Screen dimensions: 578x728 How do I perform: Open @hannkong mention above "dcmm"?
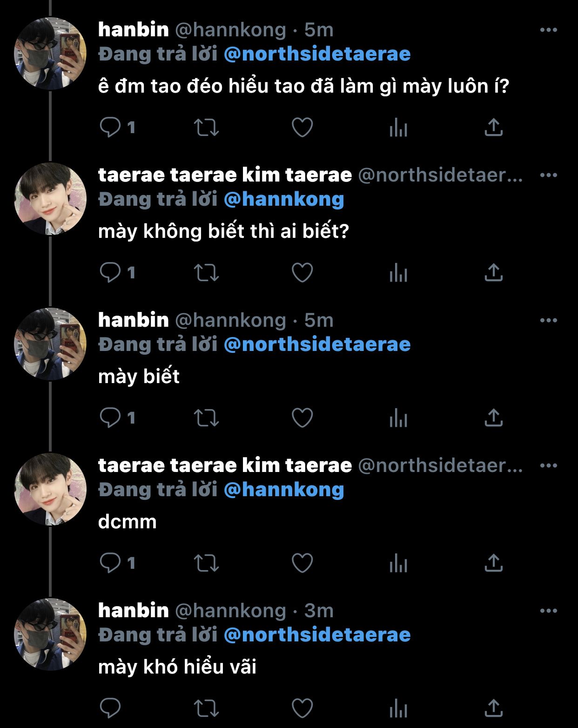[x=284, y=490]
